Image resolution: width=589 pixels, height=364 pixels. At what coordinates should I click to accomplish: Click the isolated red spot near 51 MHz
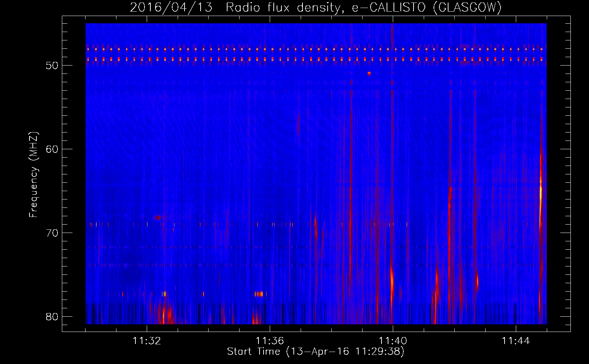click(369, 73)
